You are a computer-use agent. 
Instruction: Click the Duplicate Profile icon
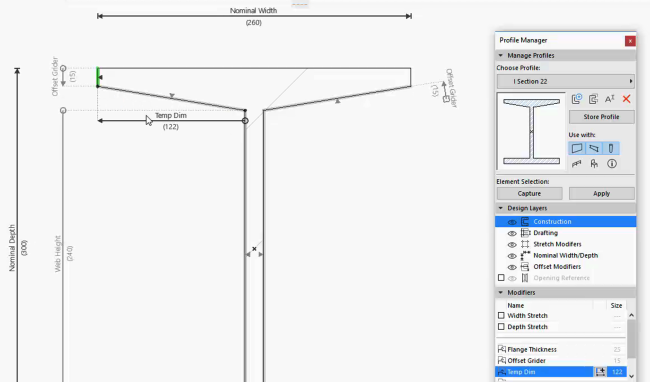[x=593, y=99]
